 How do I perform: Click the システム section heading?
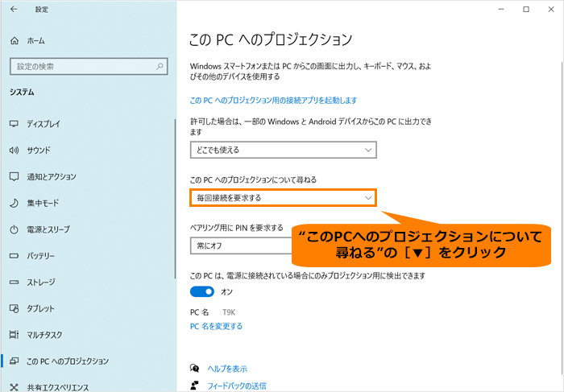[x=22, y=92]
